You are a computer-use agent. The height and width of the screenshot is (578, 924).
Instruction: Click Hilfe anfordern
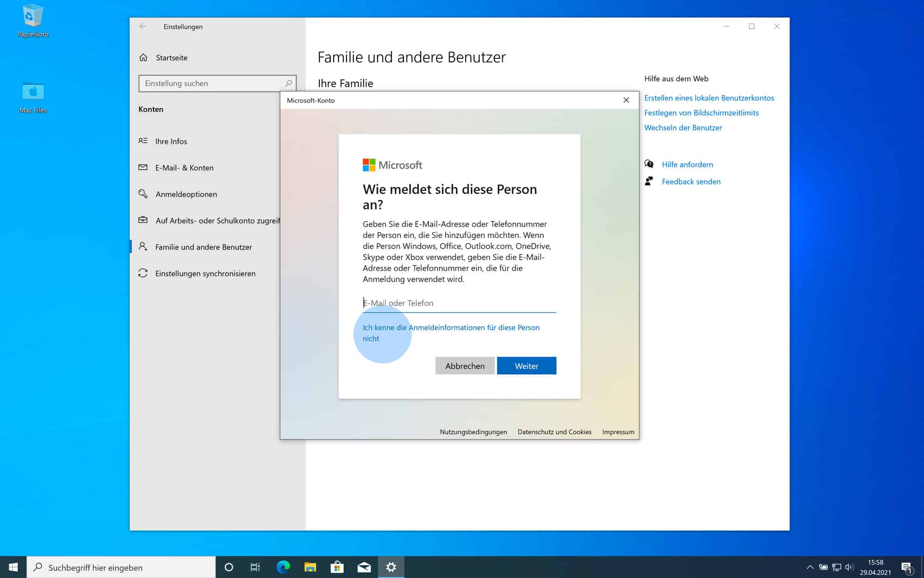click(687, 165)
